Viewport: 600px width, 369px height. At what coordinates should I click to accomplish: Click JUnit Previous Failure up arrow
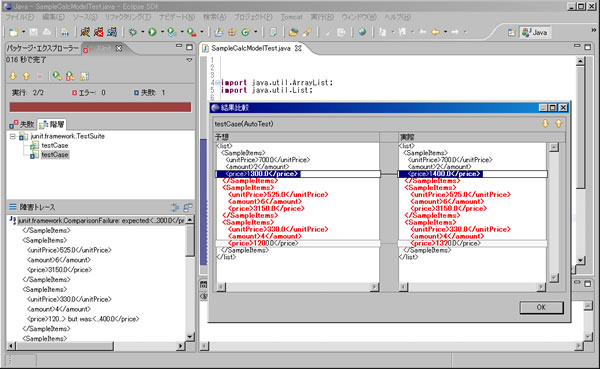point(26,76)
